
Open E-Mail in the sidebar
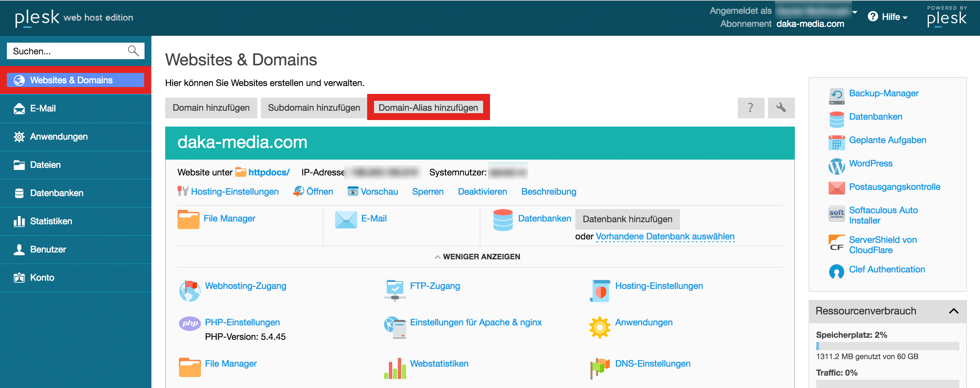(x=43, y=108)
